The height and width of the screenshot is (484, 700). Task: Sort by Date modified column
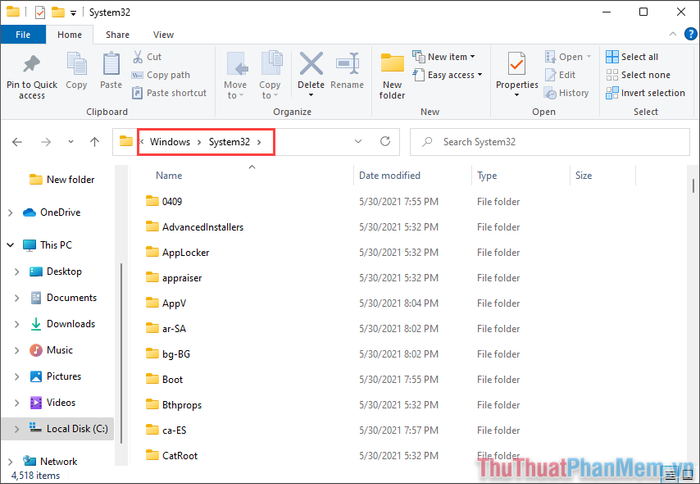tap(390, 175)
